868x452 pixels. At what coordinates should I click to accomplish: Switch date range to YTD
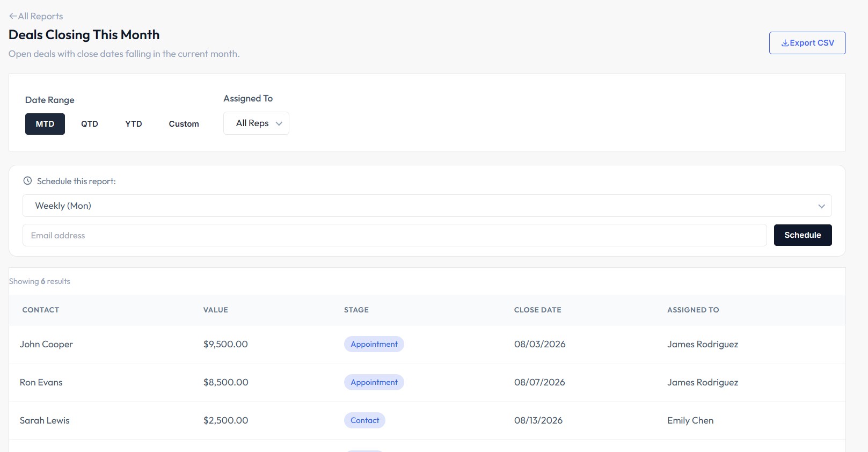tap(134, 124)
